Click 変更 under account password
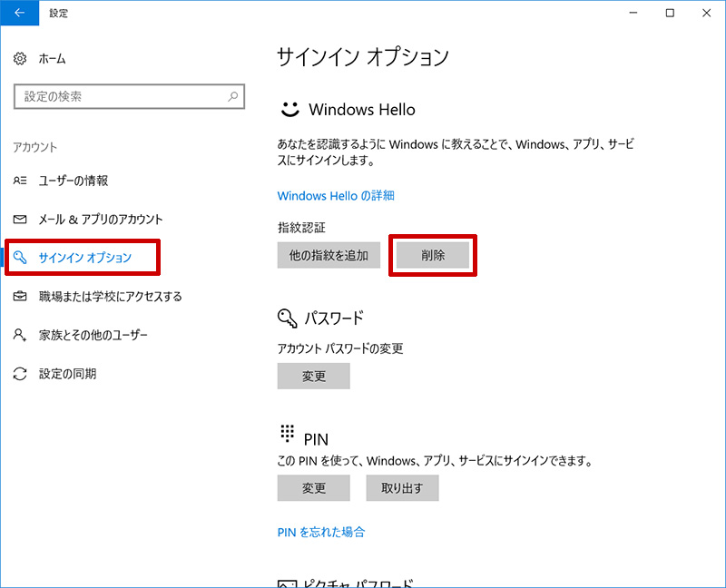Screen dimensions: 726x588 pos(313,376)
